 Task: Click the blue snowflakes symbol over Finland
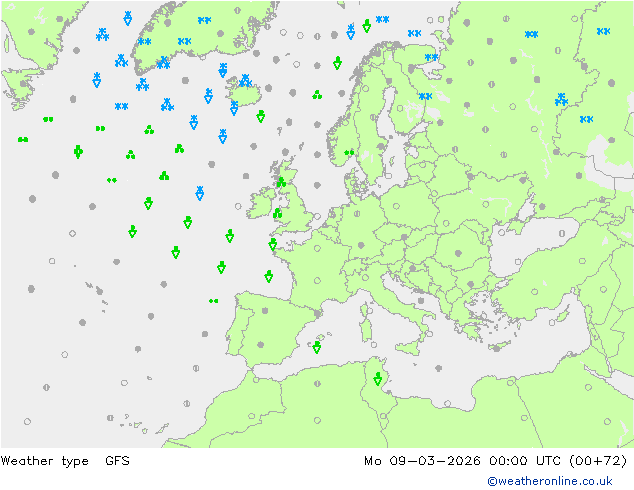click(425, 96)
